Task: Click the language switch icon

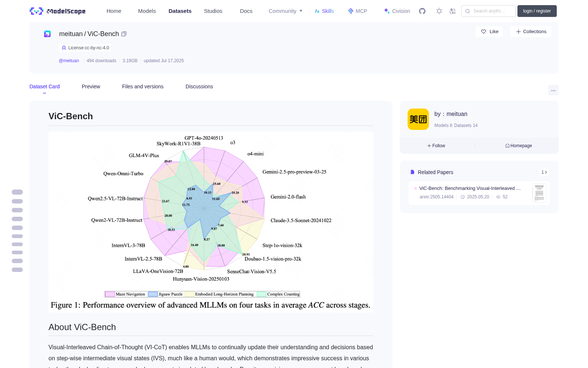Action: (452, 11)
